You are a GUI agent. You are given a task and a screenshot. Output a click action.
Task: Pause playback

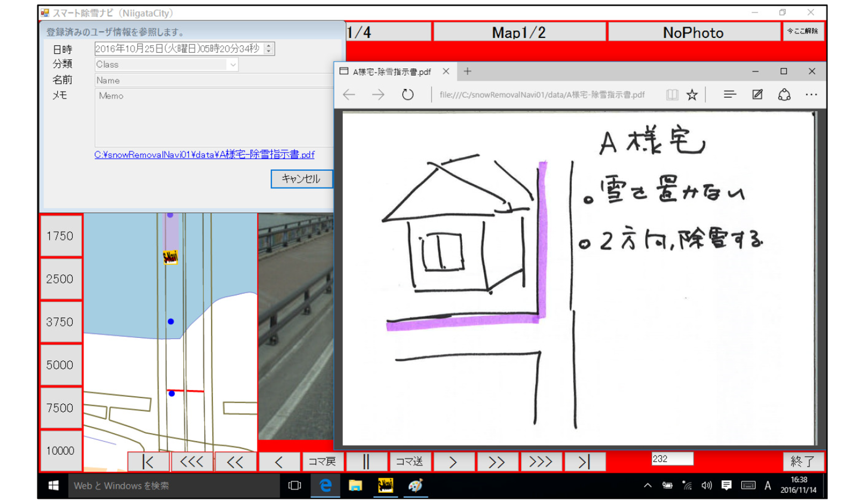pos(366,462)
